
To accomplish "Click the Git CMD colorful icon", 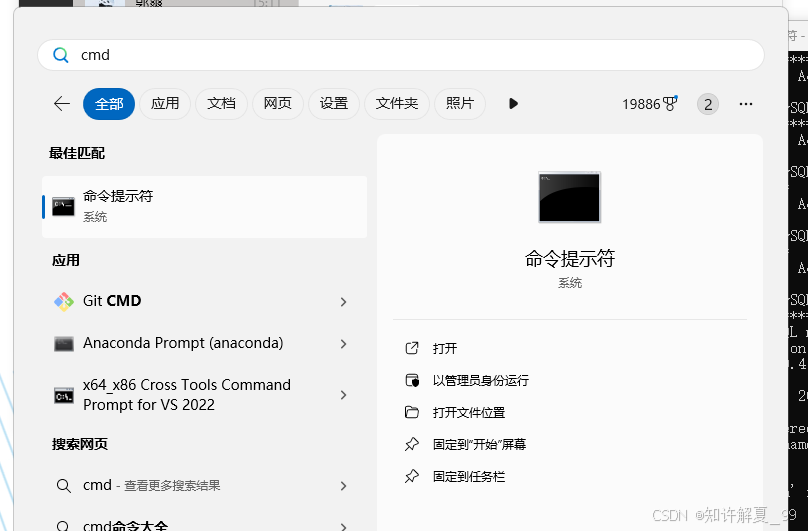I will [64, 302].
